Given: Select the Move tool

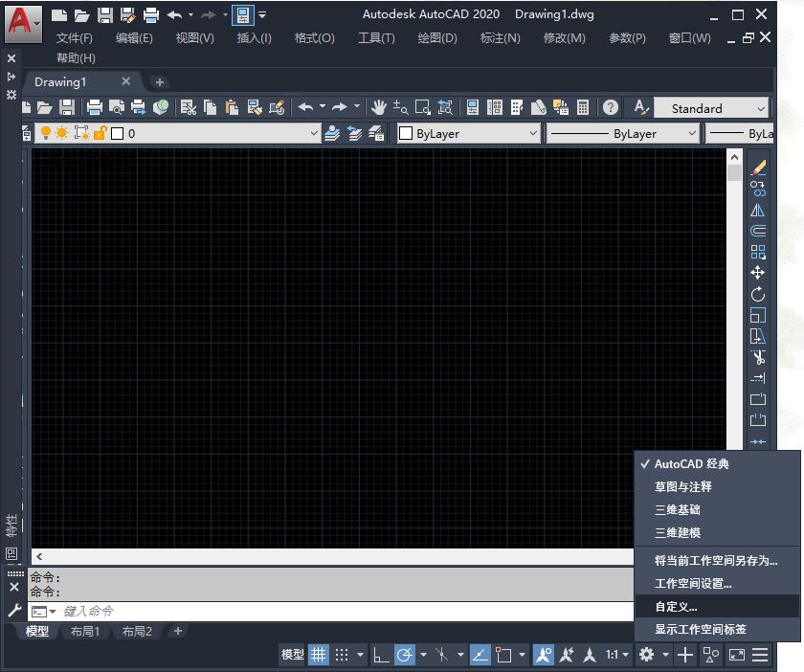Looking at the screenshot, I should [x=757, y=273].
